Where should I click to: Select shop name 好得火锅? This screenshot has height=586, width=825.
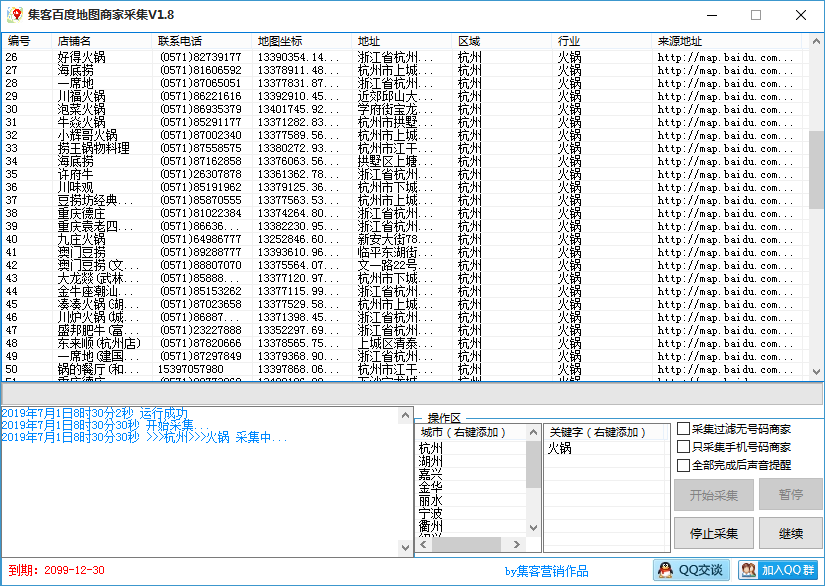tap(82, 57)
